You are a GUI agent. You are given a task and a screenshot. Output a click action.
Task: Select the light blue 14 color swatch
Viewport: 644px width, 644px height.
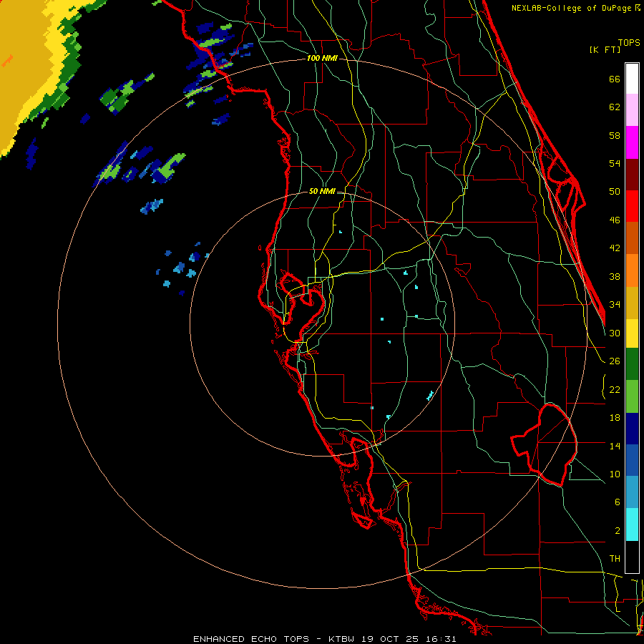(x=632, y=492)
